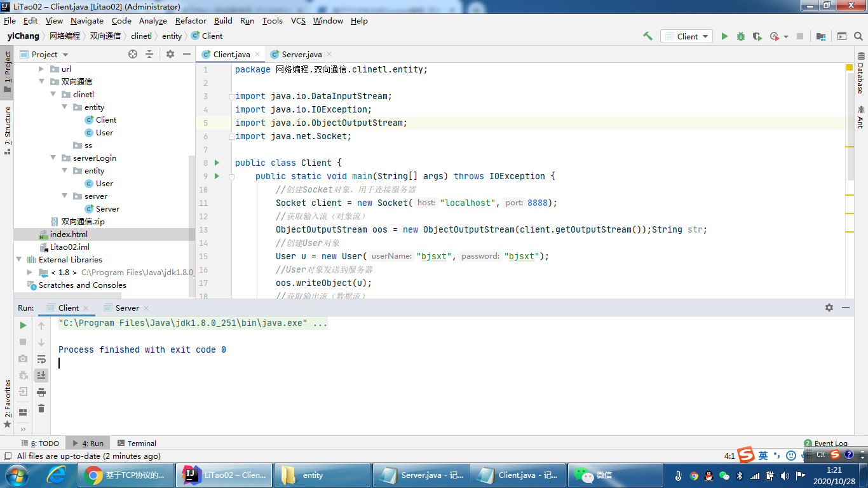Open the Event Log
This screenshot has height=488, width=868.
[x=825, y=443]
